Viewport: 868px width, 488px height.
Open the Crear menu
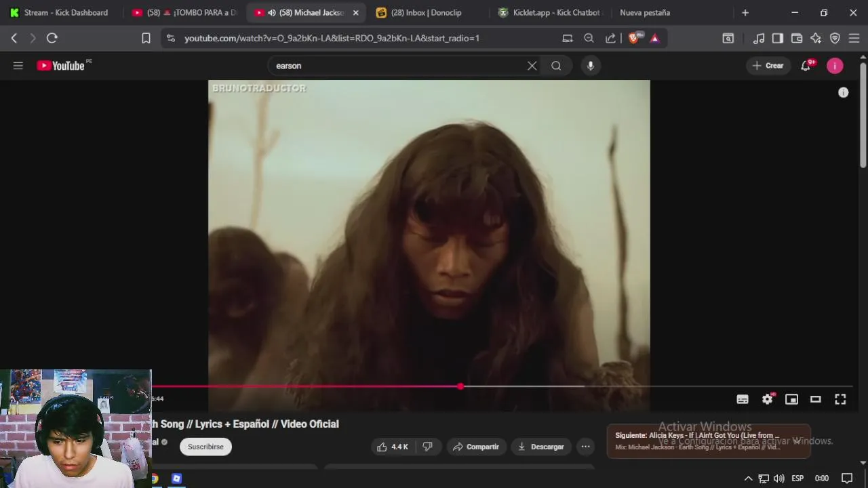click(x=768, y=66)
